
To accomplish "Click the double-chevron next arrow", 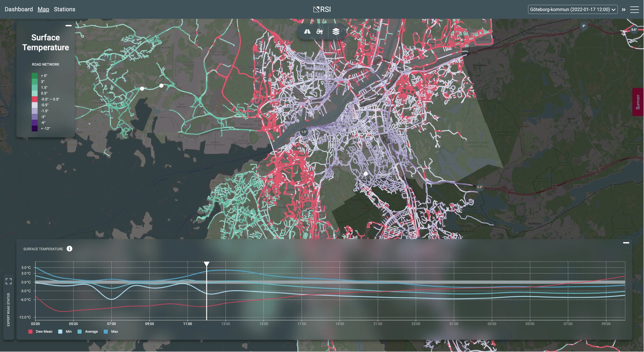I will (624, 10).
